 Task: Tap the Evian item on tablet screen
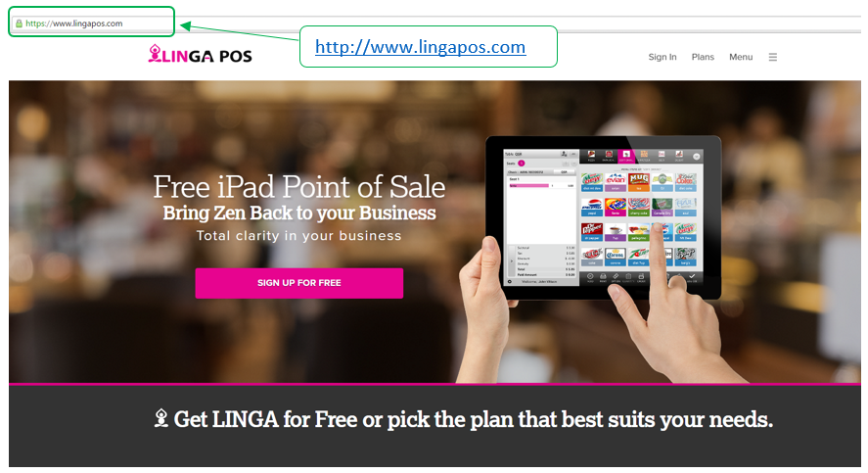tap(616, 182)
